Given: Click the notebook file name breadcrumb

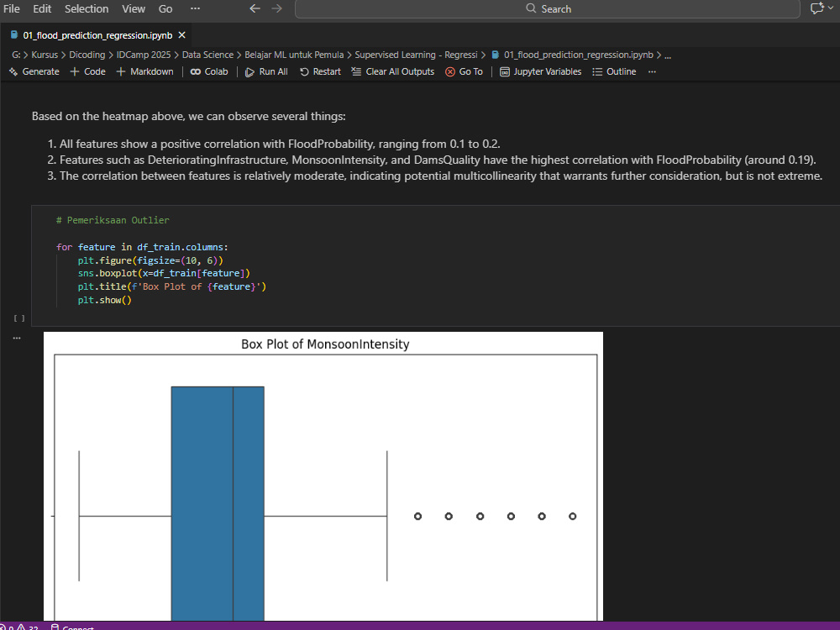Looking at the screenshot, I should click(x=578, y=55).
